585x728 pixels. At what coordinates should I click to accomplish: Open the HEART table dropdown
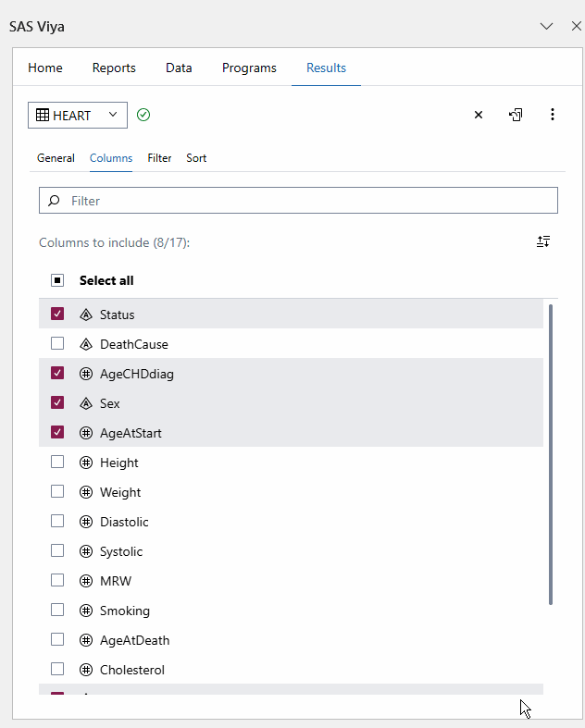pos(77,116)
